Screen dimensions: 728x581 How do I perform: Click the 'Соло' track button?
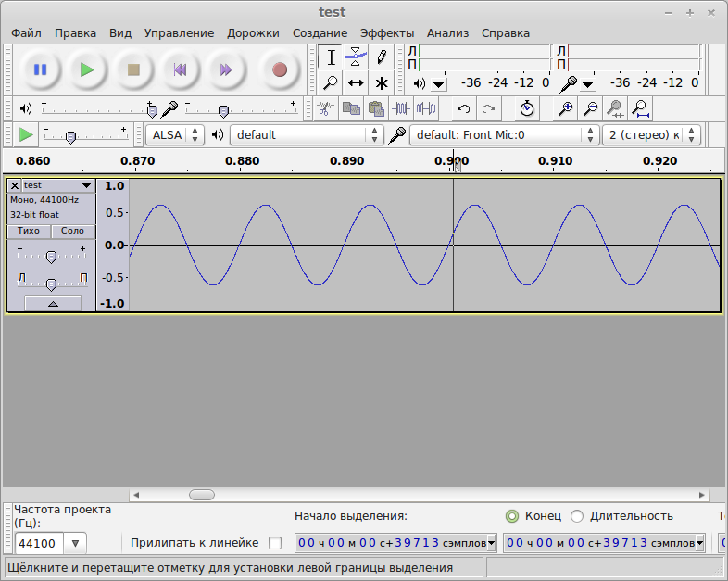point(72,231)
